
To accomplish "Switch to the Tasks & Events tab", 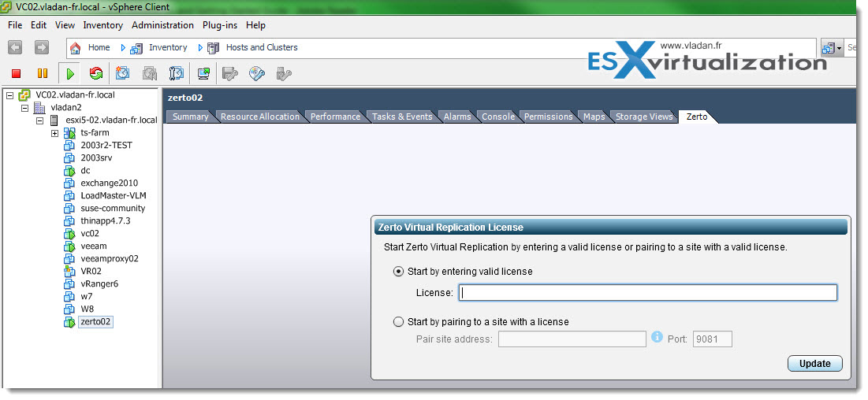I will [402, 117].
